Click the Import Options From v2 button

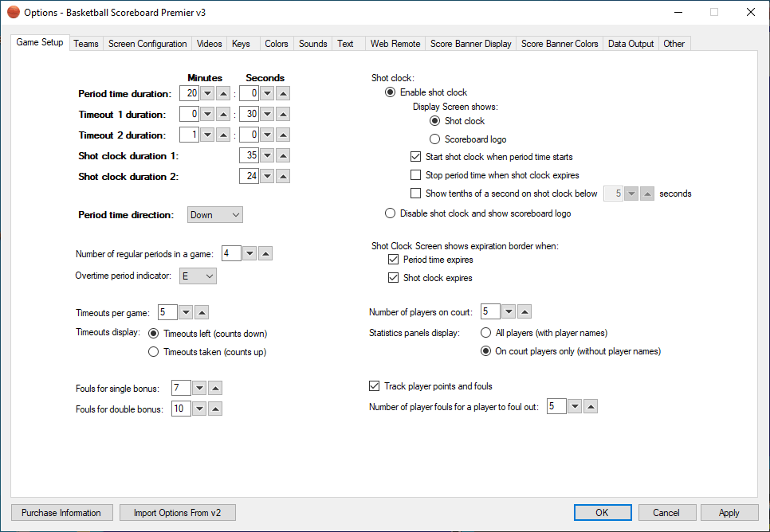177,513
